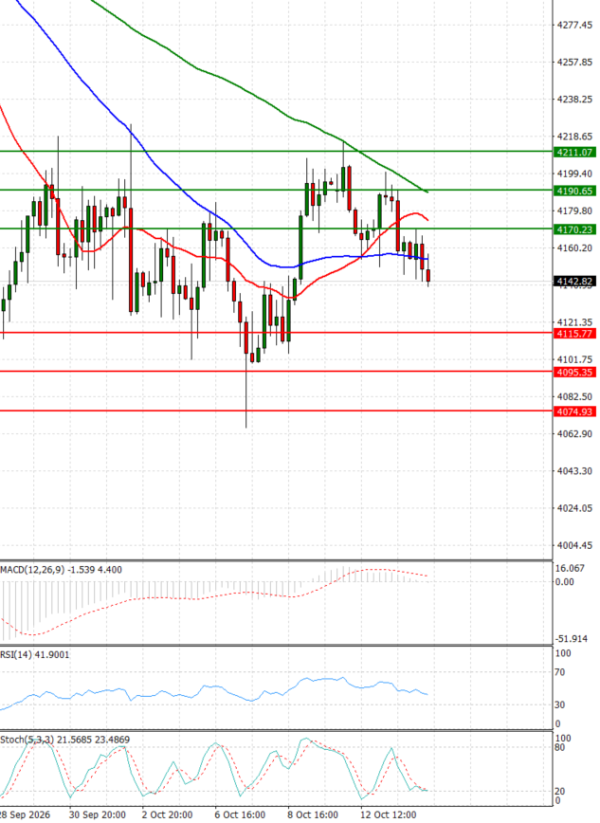The height and width of the screenshot is (823, 600).
Task: Click the 4277.45 price axis label
Action: (x=575, y=25)
